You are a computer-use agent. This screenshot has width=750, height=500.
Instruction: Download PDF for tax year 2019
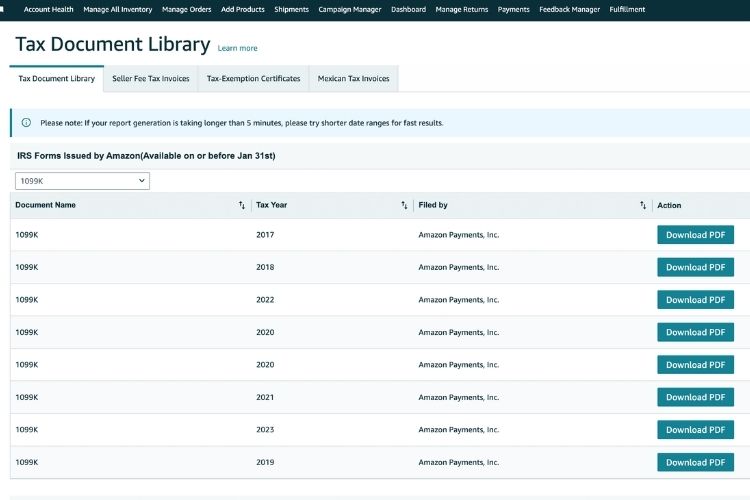[x=695, y=462]
